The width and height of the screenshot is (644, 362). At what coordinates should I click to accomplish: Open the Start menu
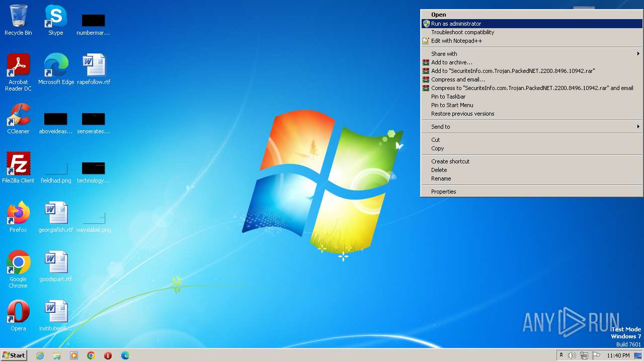(14, 355)
